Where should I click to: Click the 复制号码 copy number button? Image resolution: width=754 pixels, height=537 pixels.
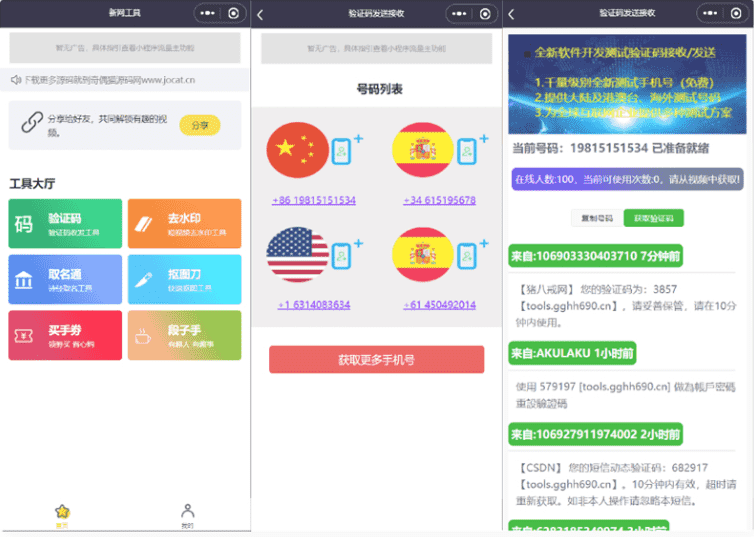coord(596,218)
